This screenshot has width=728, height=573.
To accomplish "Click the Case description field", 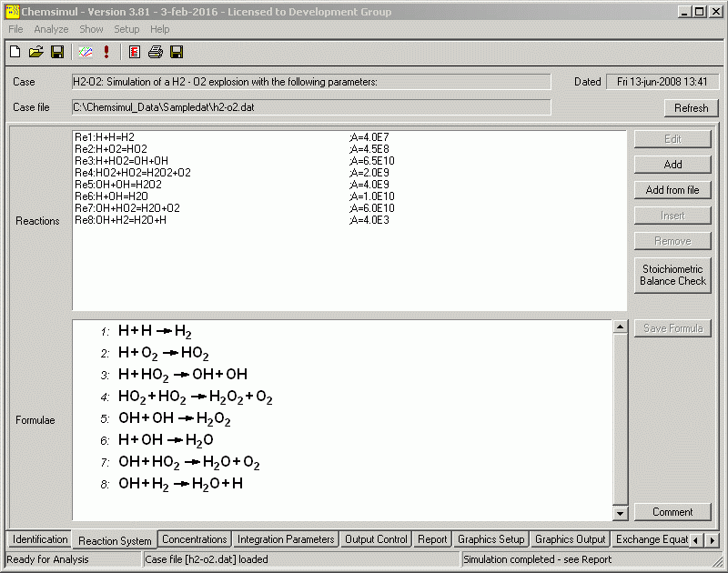I will 311,82.
